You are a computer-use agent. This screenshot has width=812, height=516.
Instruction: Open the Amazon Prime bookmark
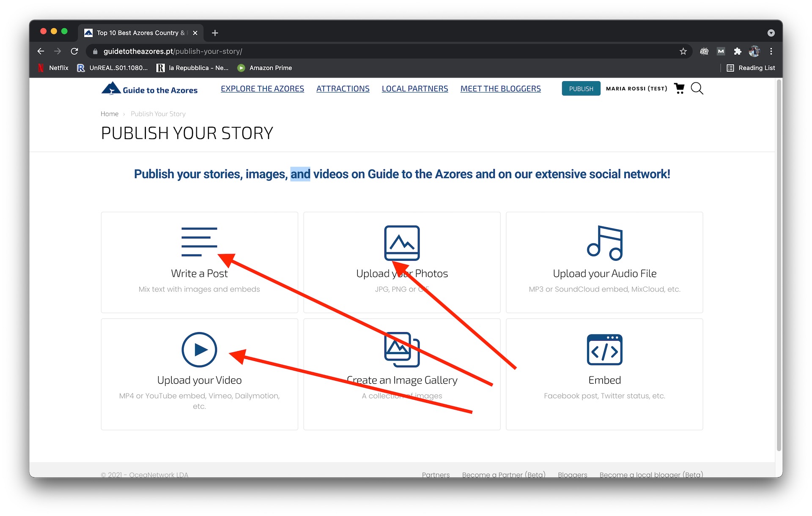coord(265,68)
